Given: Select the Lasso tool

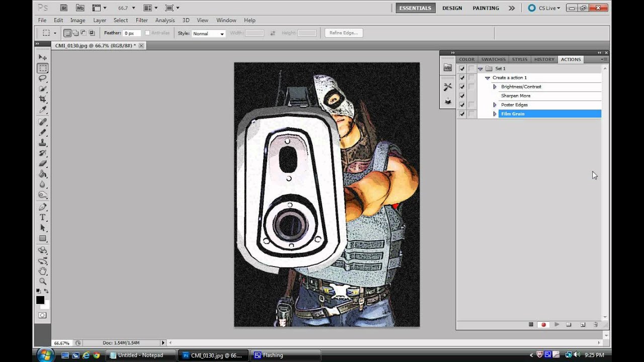Looking at the screenshot, I should pyautogui.click(x=43, y=78).
